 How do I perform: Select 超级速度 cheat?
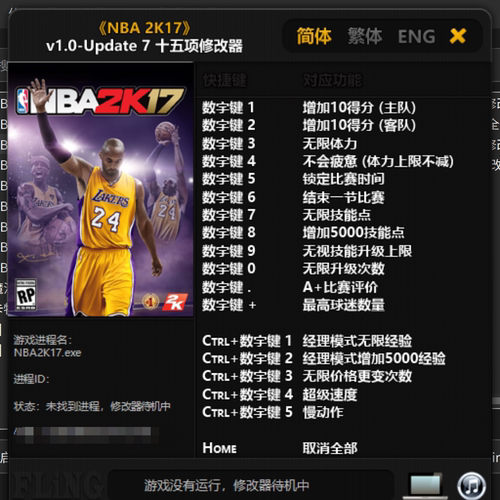pos(330,395)
